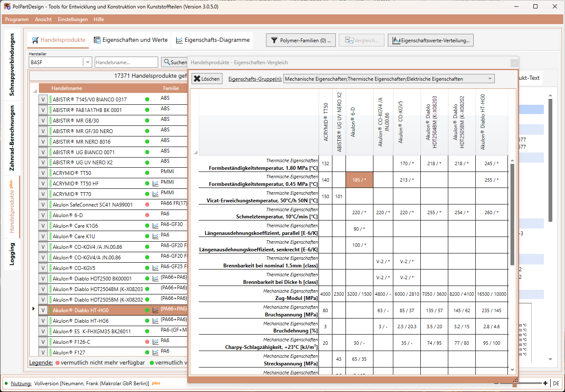Open the Eigenschaftswerte-Verteilung... button
Screen dimensions: 565x392
pos(431,41)
